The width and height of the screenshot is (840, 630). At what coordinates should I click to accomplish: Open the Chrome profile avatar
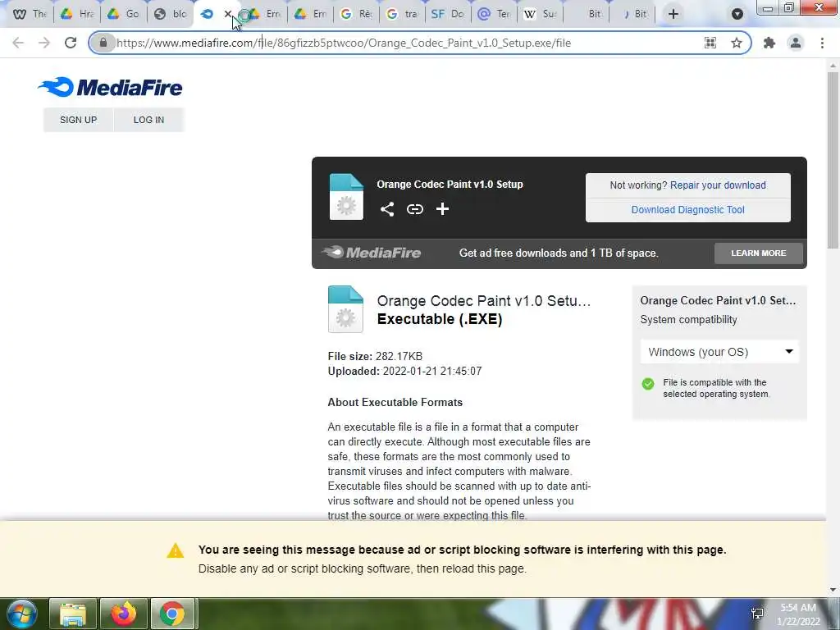[796, 43]
